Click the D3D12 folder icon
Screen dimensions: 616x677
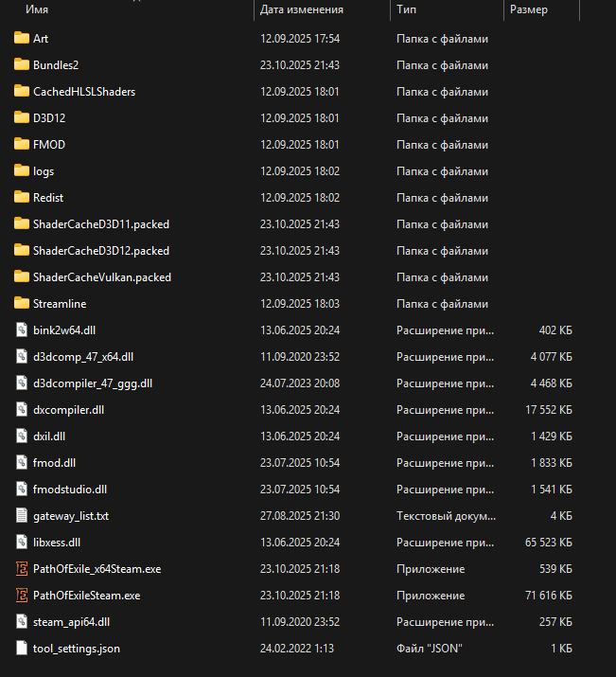coord(22,117)
